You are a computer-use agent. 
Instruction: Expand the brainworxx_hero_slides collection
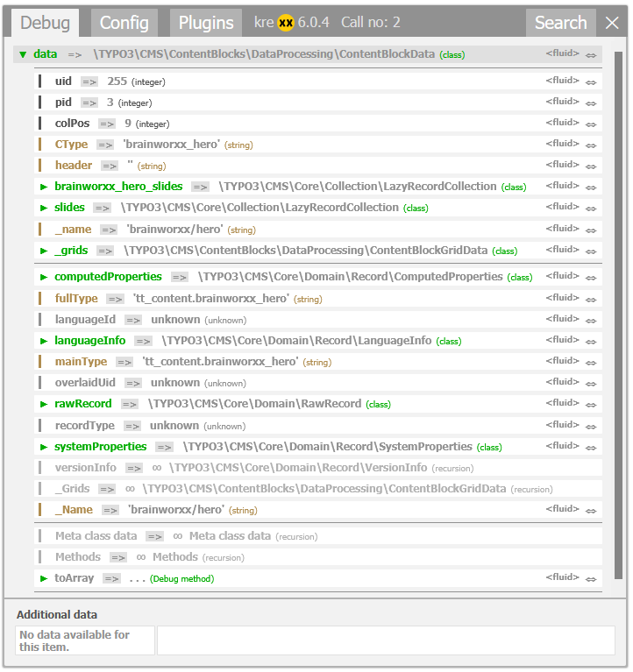point(44,187)
